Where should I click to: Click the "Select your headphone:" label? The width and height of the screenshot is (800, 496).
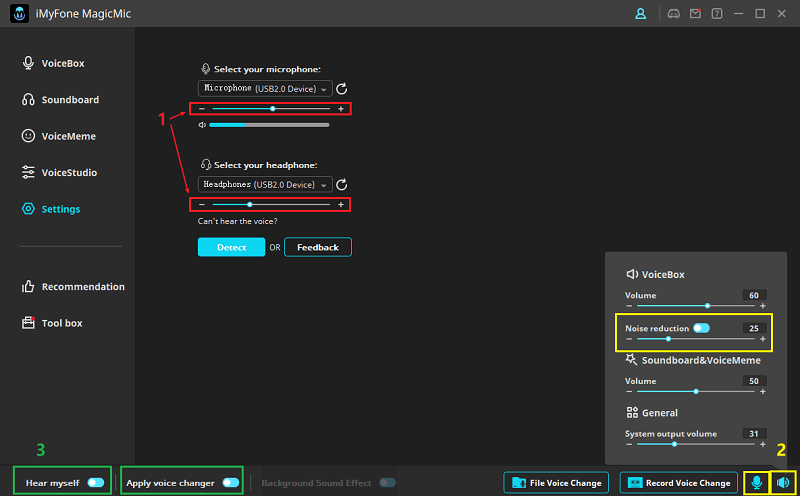pos(266,165)
